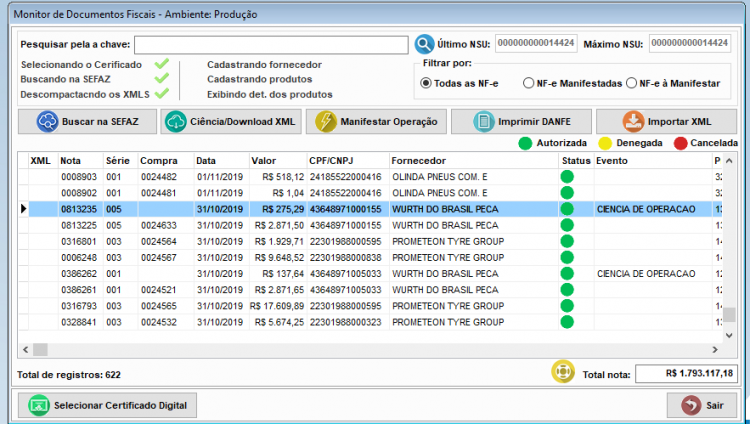Select NF-e Manifestadas filter

[528, 83]
